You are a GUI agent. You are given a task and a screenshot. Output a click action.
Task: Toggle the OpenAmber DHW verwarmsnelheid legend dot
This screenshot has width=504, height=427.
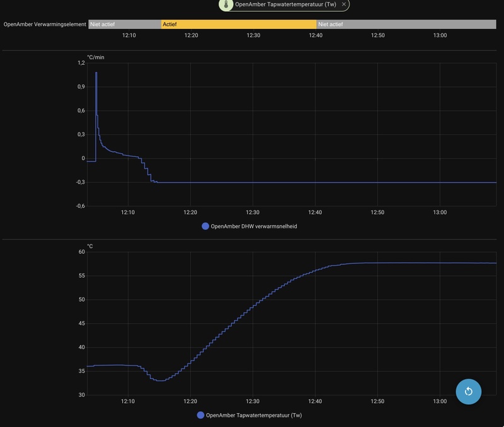(x=205, y=226)
